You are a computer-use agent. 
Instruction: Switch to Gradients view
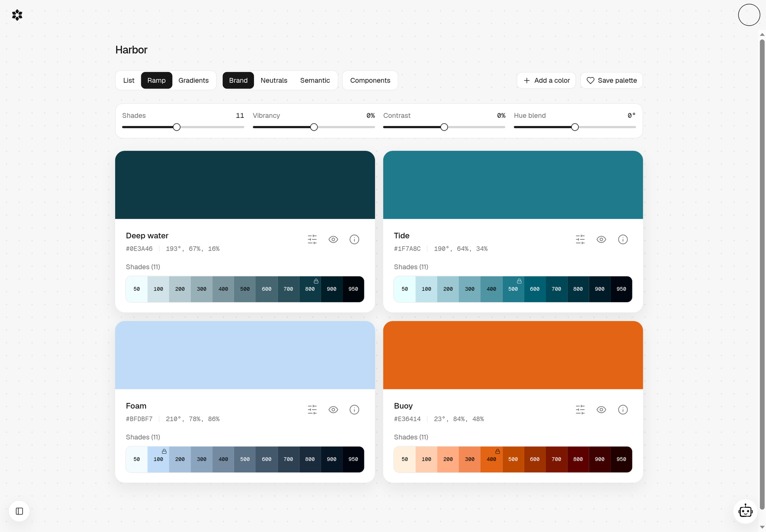click(x=194, y=80)
